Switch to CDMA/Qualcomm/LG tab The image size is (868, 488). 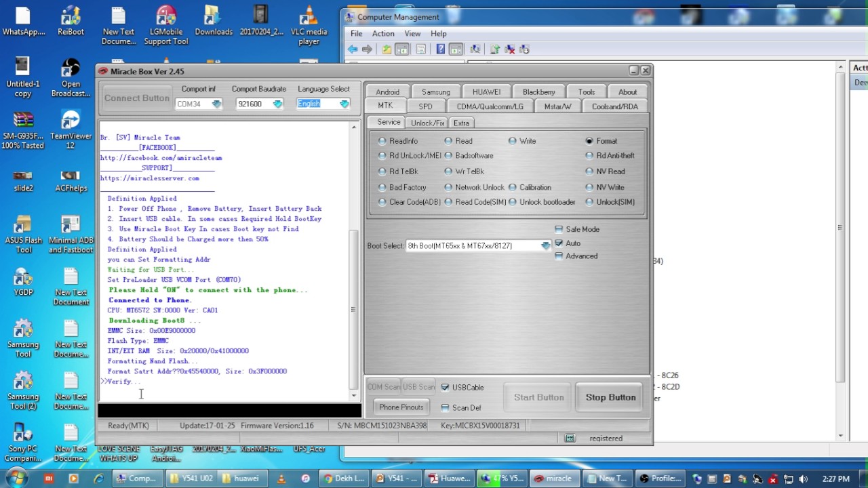(490, 106)
